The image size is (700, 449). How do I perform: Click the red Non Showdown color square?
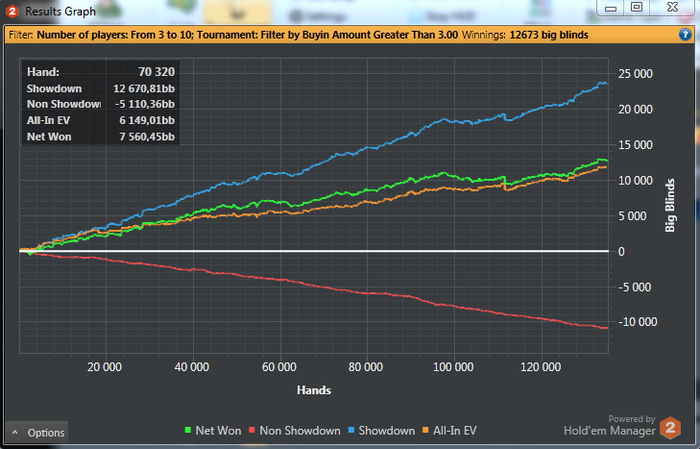(252, 430)
